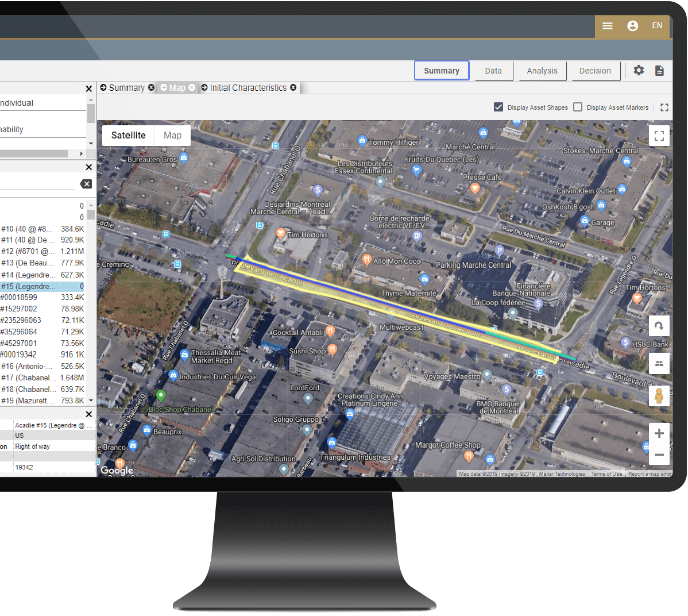The height and width of the screenshot is (616, 688).
Task: Select the "#00018599" row
Action: click(42, 297)
